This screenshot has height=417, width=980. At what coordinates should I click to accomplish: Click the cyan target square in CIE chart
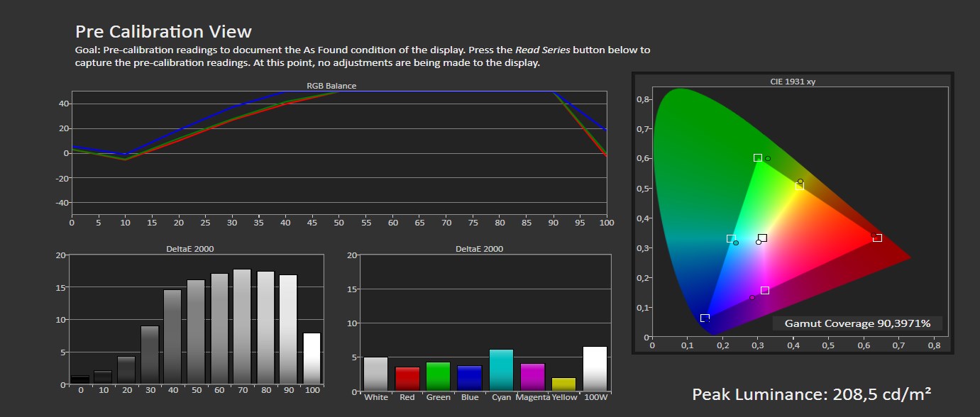(x=731, y=238)
